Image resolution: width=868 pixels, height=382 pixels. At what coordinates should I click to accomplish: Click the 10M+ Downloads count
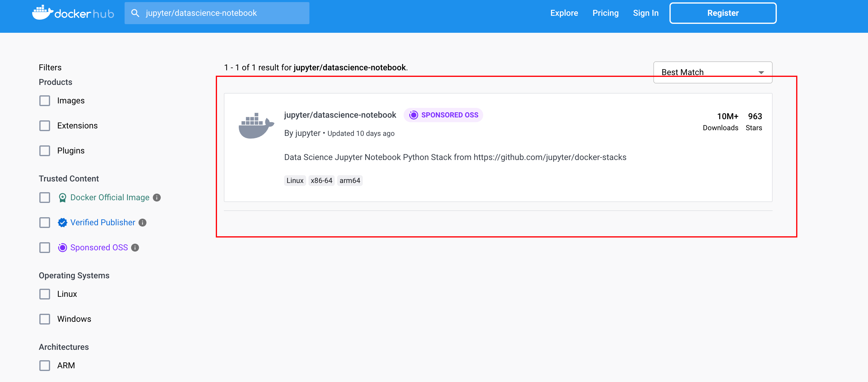[x=720, y=122]
